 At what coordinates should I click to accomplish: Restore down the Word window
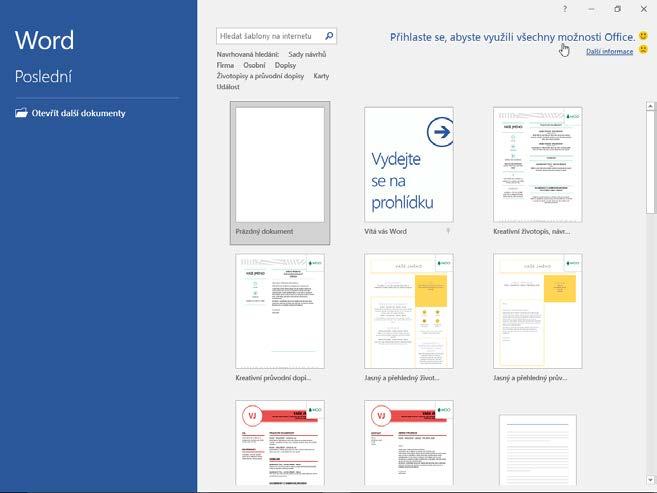[x=617, y=9]
